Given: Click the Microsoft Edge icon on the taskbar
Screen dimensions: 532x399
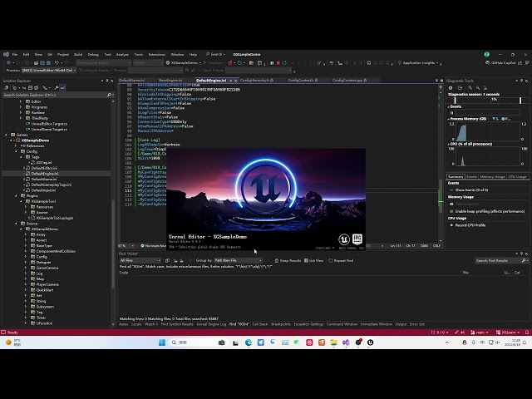Looking at the screenshot, I should tap(249, 342).
